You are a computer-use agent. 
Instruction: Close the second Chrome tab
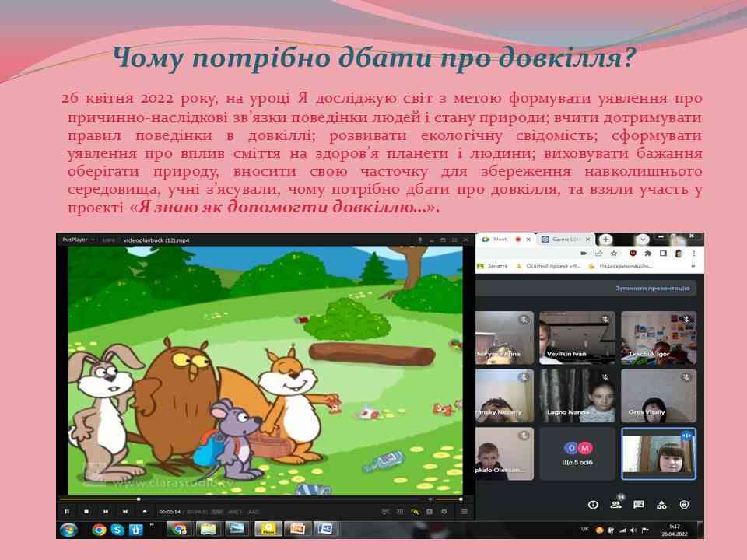(588, 240)
